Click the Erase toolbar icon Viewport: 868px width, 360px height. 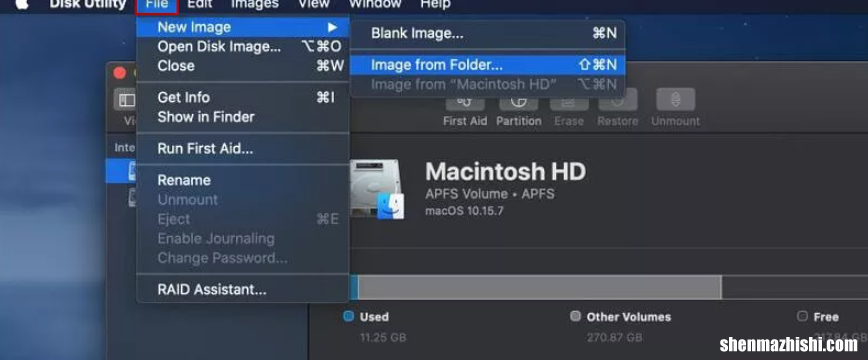569,102
